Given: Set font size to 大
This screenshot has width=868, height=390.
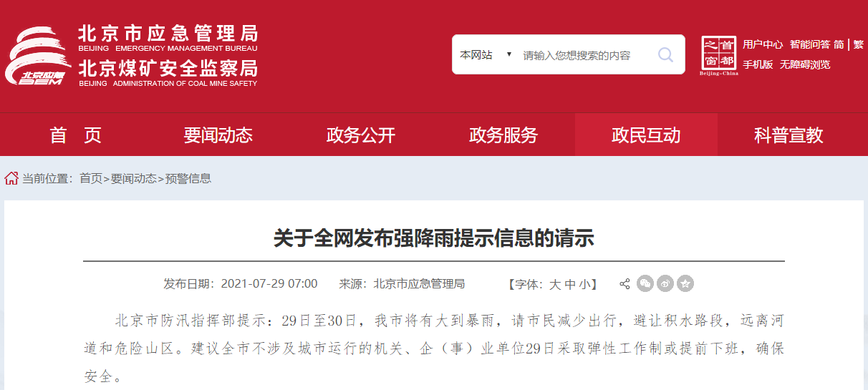Looking at the screenshot, I should click(x=555, y=284).
